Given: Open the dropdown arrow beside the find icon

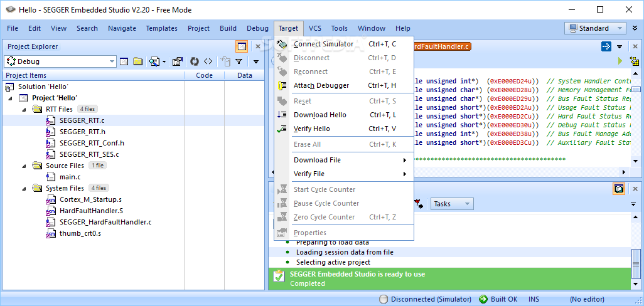Looking at the screenshot, I should [164, 62].
